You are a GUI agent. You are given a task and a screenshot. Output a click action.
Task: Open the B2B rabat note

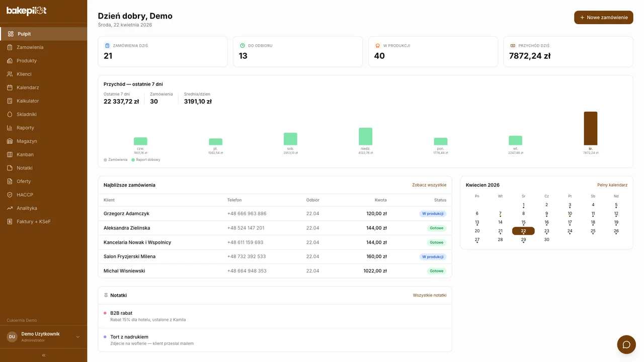click(275, 316)
